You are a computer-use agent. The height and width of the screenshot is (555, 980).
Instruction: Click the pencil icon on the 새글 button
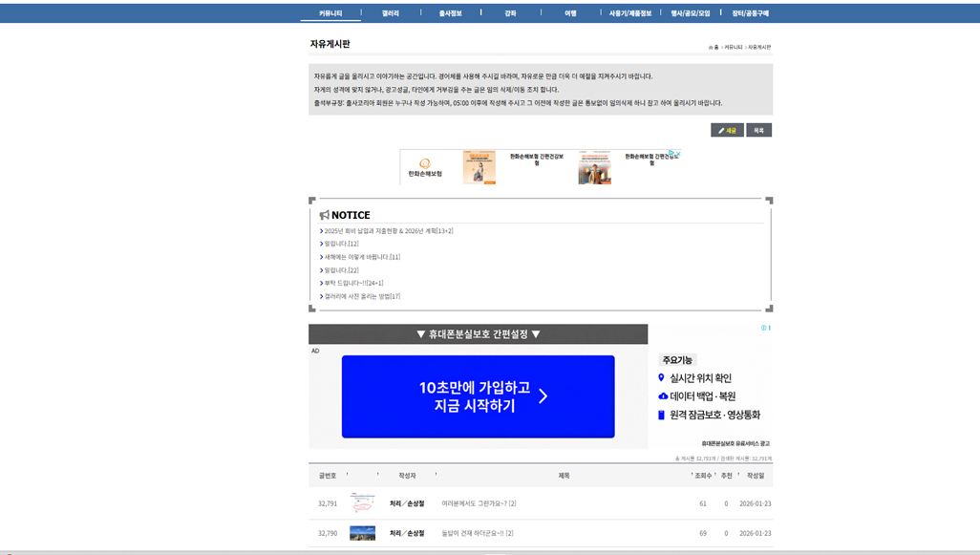721,131
